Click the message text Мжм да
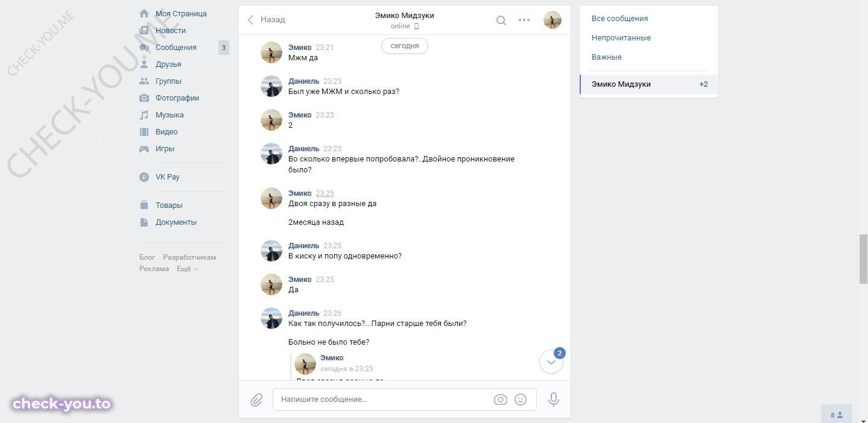 click(x=303, y=58)
